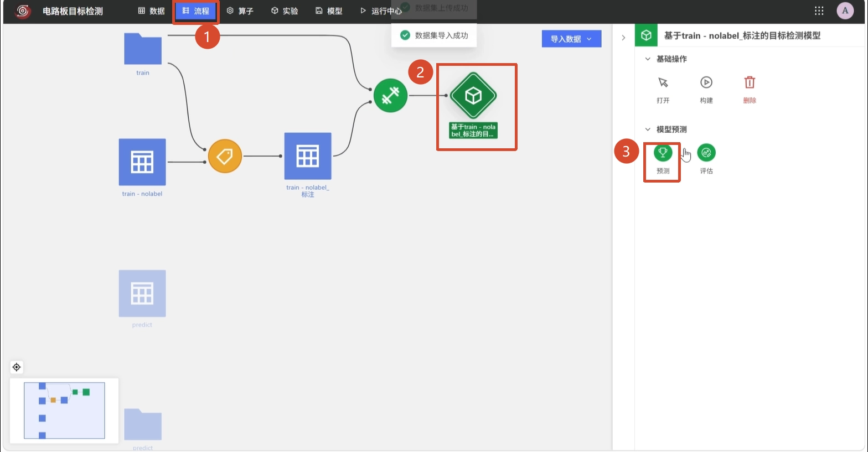Select the train folder node

coord(143,49)
